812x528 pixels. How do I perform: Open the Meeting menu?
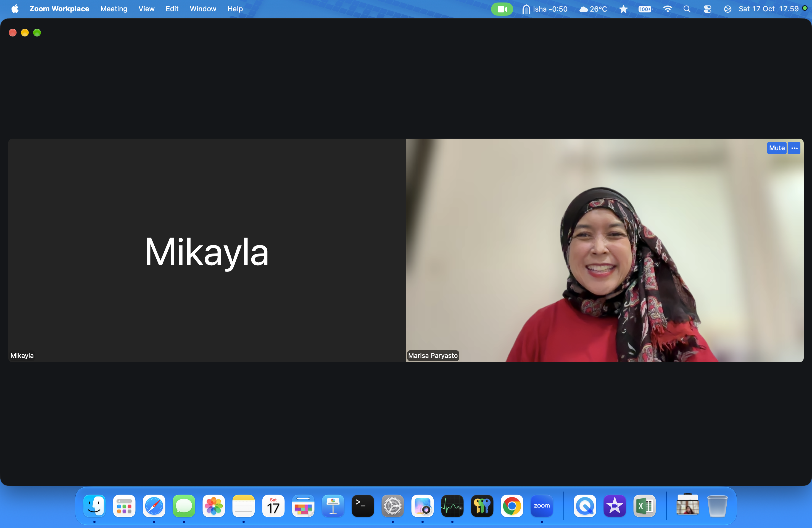pyautogui.click(x=114, y=9)
